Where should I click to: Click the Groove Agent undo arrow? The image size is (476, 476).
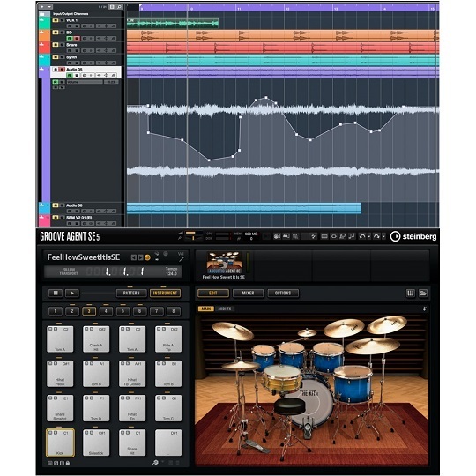coord(362,236)
